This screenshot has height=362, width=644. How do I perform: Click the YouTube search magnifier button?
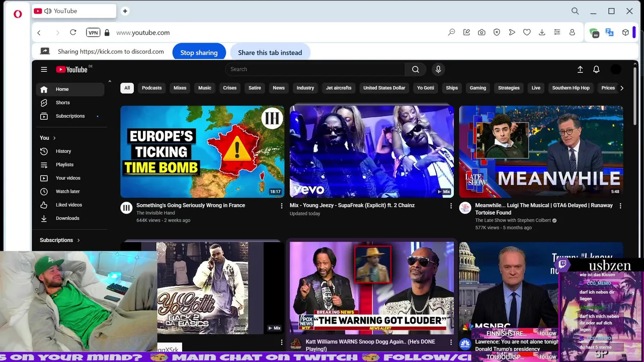[x=416, y=69]
